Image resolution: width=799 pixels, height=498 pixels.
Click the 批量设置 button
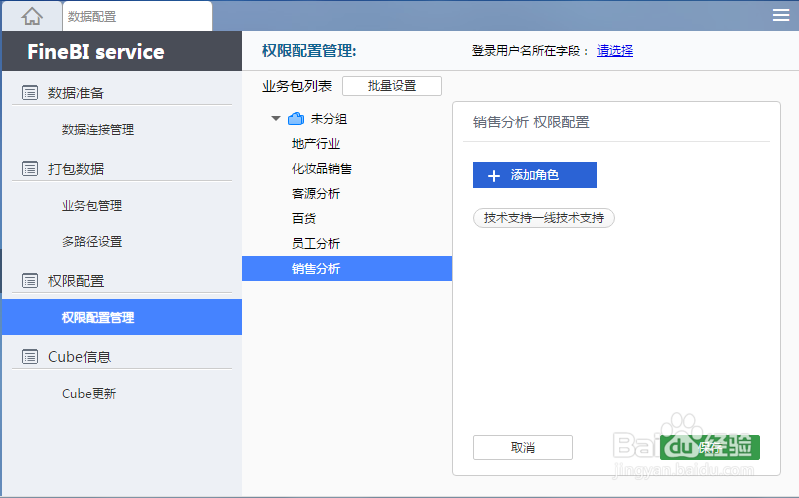[392, 86]
